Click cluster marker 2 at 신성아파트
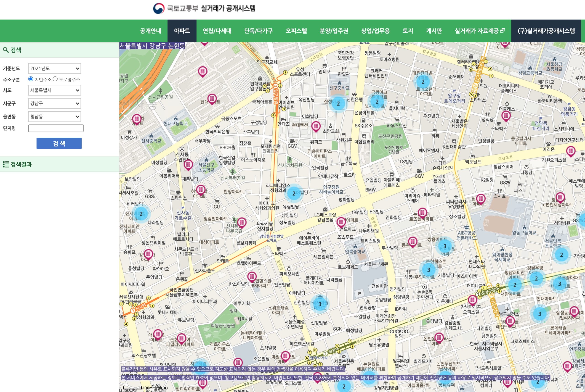 coord(338,104)
